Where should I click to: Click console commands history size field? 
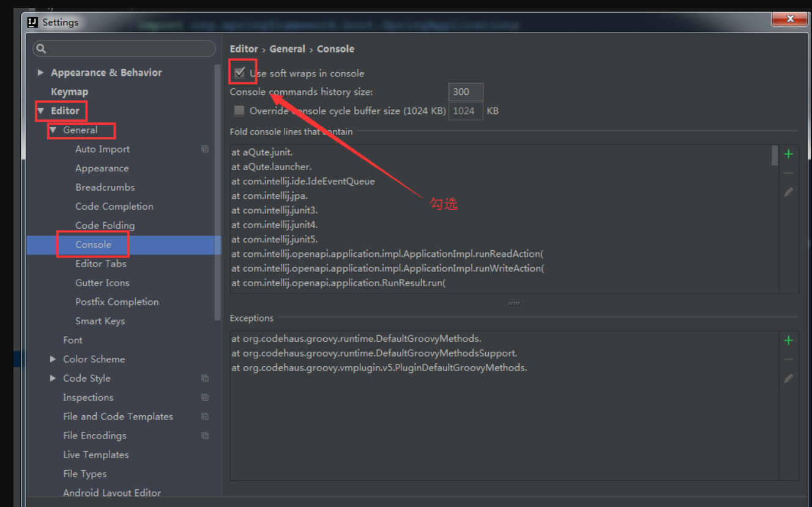466,92
